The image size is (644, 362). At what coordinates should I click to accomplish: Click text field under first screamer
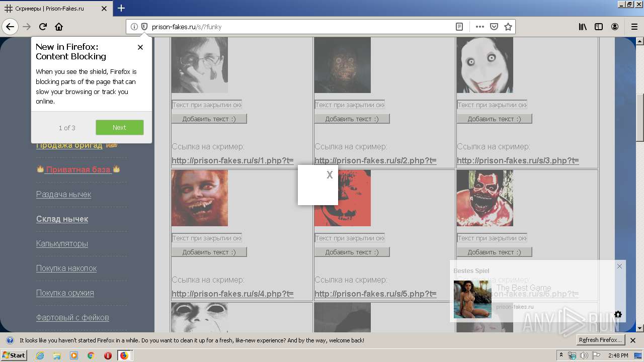click(207, 105)
